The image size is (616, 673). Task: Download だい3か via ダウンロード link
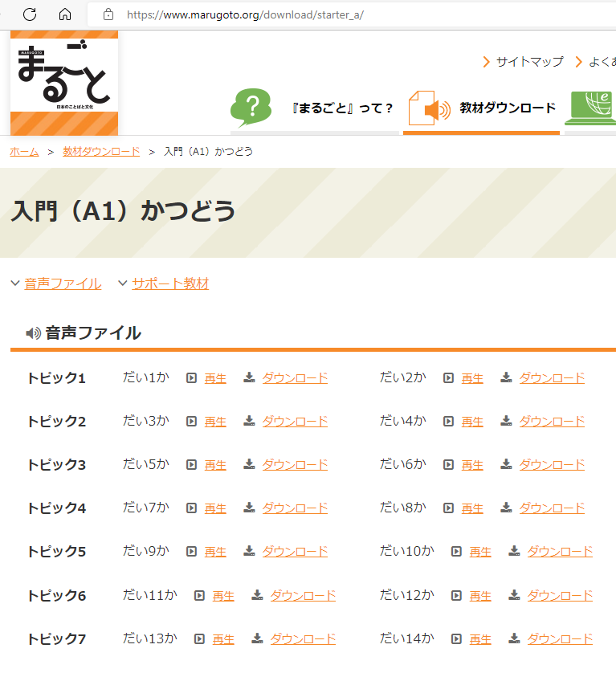point(295,422)
